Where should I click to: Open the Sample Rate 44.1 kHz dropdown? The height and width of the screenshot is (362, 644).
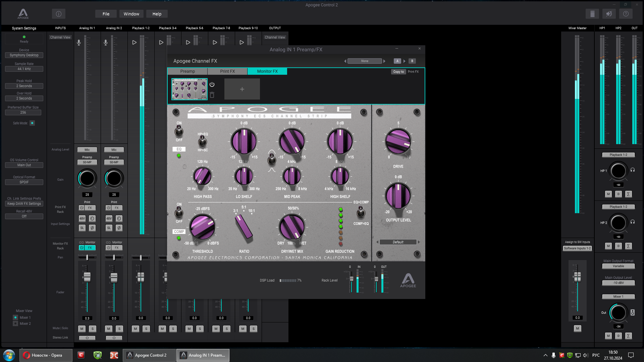pos(24,69)
